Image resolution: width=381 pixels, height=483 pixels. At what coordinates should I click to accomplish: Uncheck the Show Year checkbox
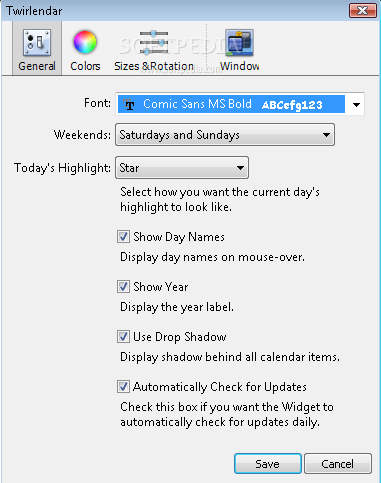click(123, 287)
